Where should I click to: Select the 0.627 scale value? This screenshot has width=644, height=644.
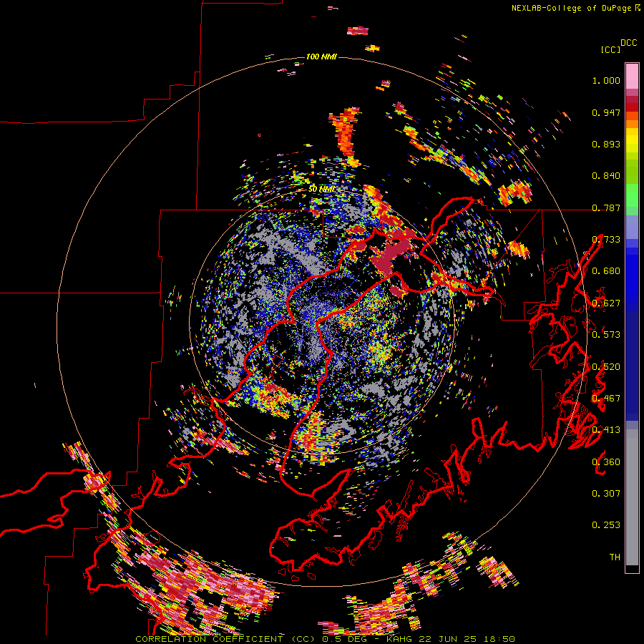click(x=606, y=303)
